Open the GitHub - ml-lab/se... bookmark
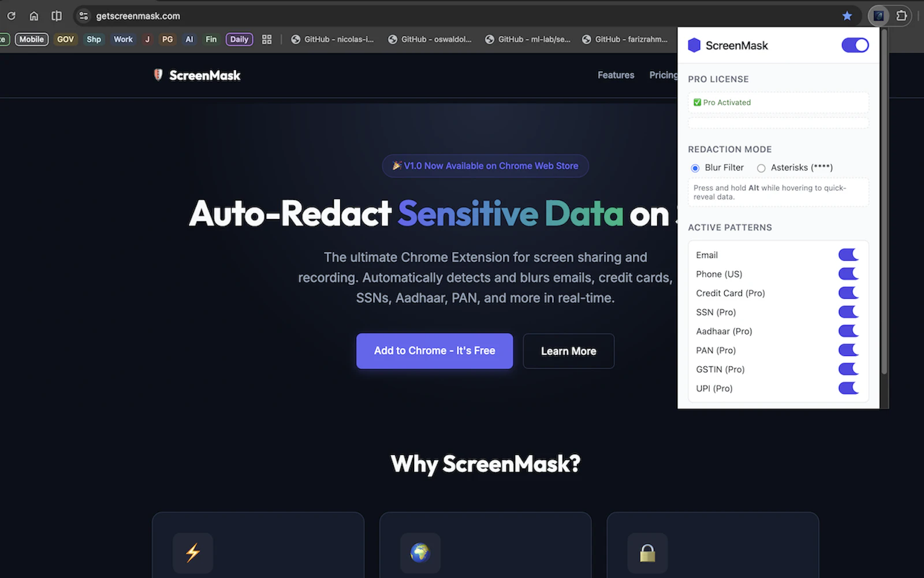This screenshot has height=578, width=924. (527, 39)
